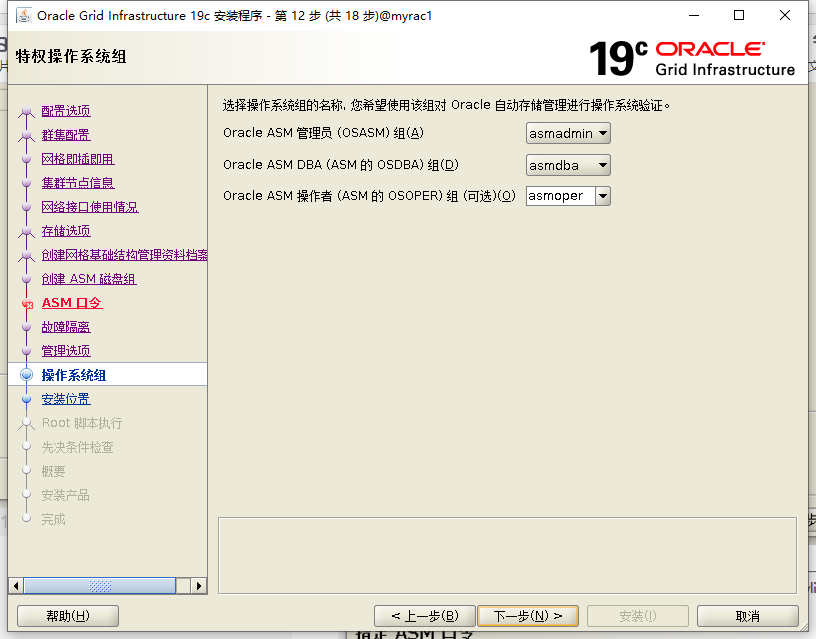816x639 pixels.
Task: Expand the OSDBA asmdba dropdown arrow
Action: coord(603,165)
